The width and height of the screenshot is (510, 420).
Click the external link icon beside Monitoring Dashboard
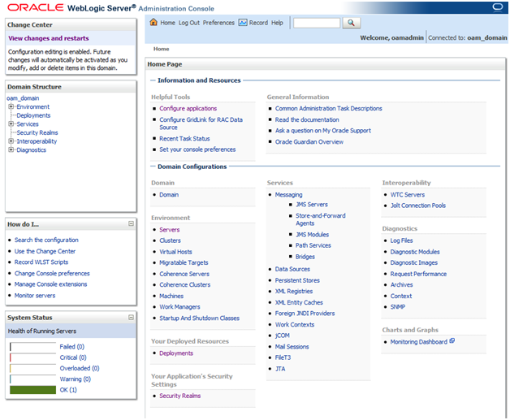tap(452, 341)
